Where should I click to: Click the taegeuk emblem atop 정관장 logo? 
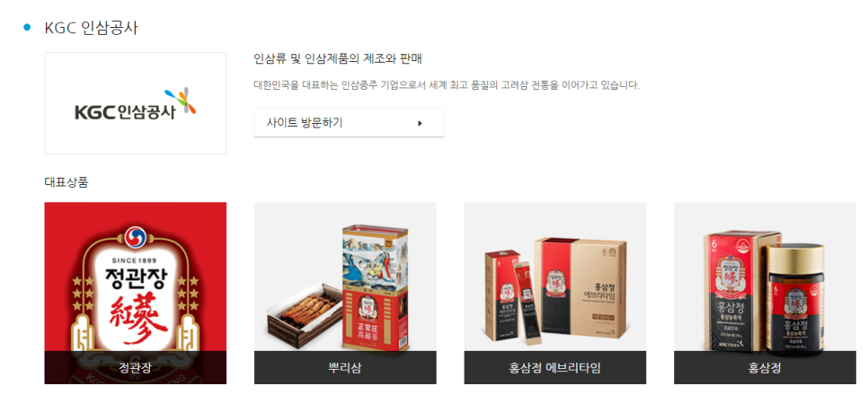[x=135, y=237]
